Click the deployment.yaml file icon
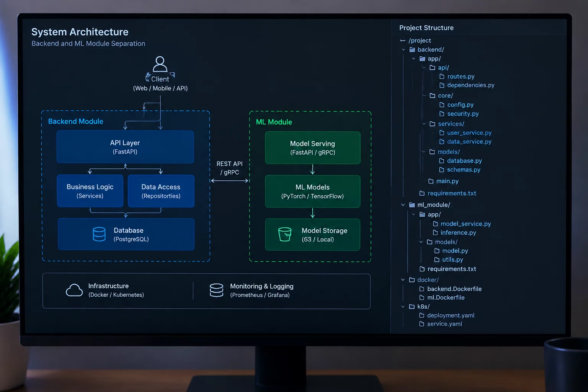The height and width of the screenshot is (392, 588). pos(422,315)
